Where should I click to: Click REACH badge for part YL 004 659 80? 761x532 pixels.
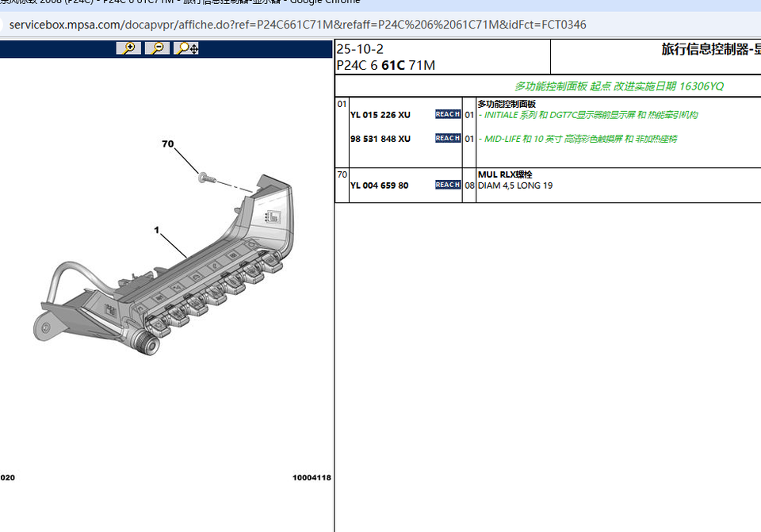click(x=447, y=185)
